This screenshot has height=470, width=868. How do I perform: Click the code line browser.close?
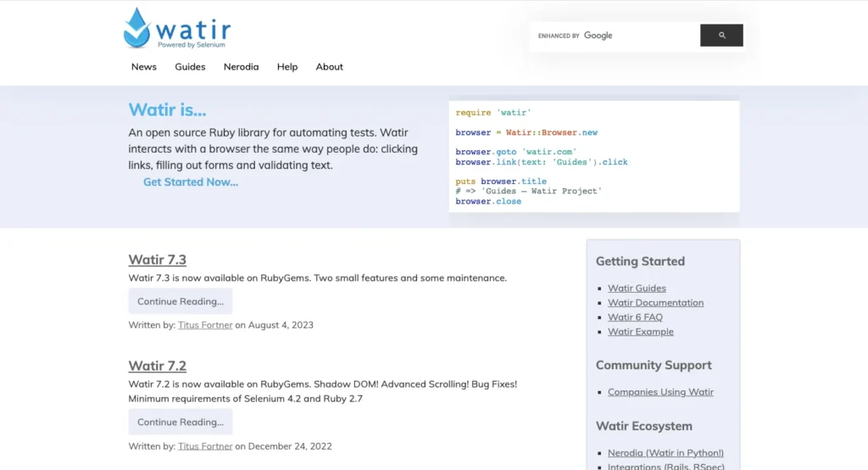(x=488, y=201)
